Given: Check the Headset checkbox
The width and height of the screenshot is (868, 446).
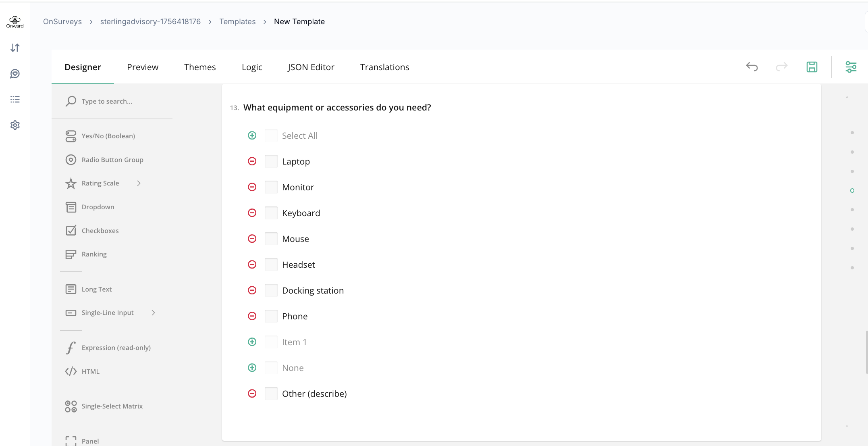Looking at the screenshot, I should tap(271, 265).
